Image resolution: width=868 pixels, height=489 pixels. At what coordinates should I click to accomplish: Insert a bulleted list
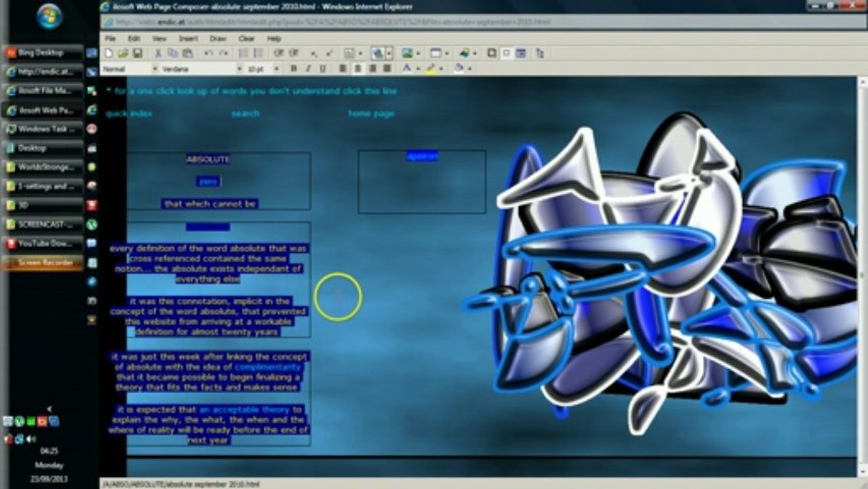click(x=259, y=53)
